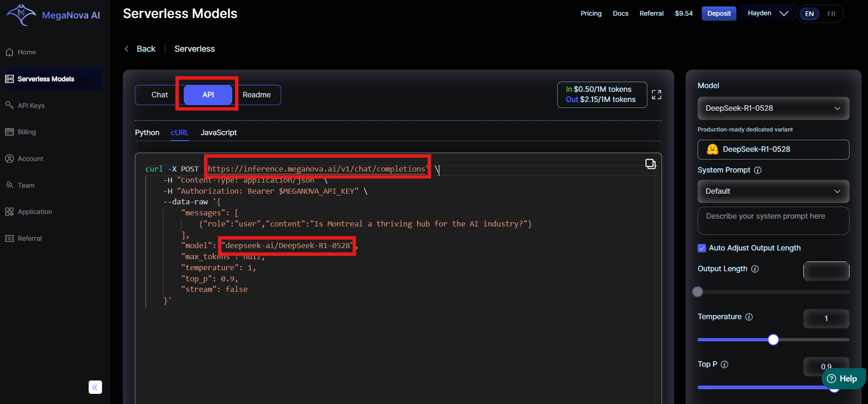Click the Temperature info icon

tap(749, 317)
